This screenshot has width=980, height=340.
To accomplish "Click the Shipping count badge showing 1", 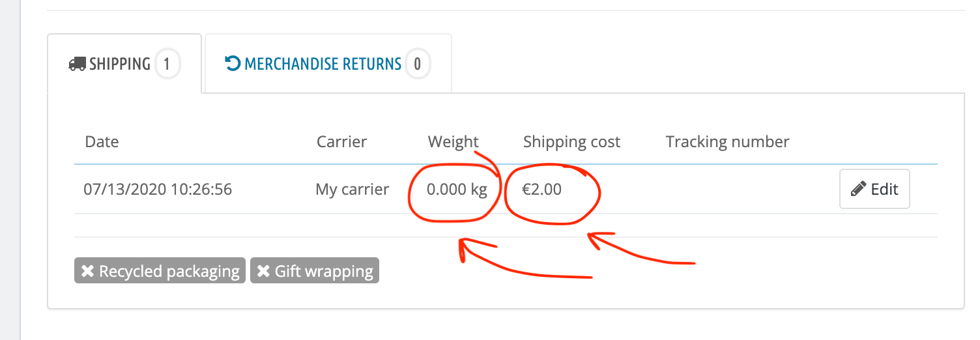I will [167, 64].
